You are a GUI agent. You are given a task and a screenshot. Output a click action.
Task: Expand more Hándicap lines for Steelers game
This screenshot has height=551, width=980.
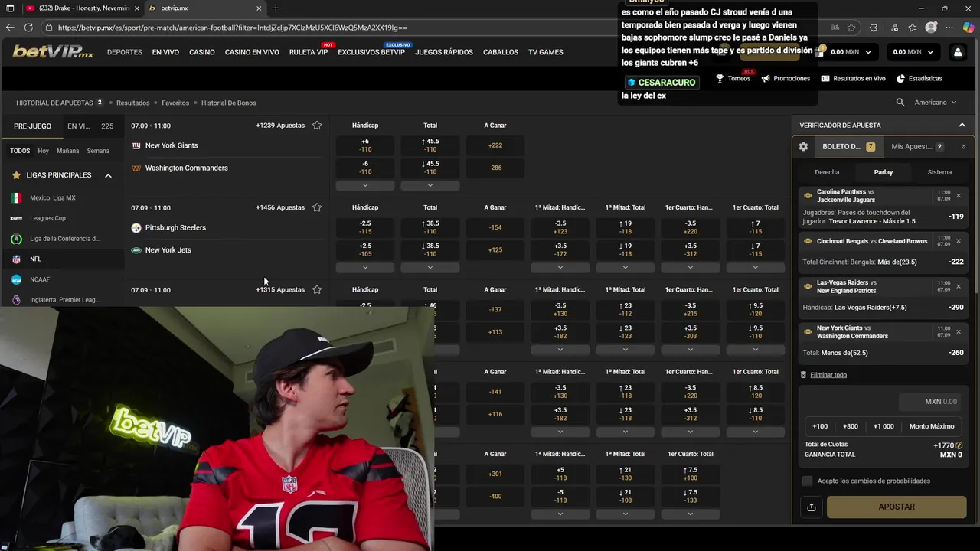click(365, 267)
